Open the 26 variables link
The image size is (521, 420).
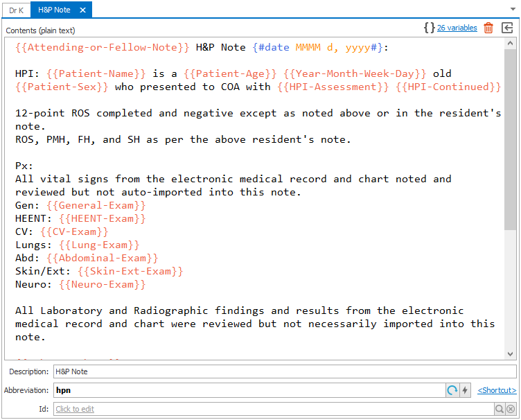click(457, 28)
